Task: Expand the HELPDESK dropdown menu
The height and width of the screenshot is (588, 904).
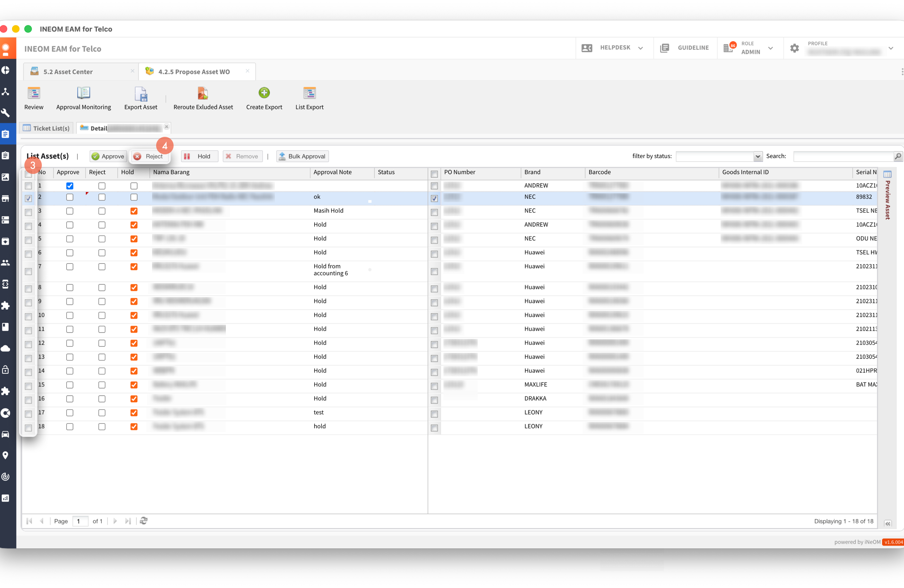Action: pos(640,48)
